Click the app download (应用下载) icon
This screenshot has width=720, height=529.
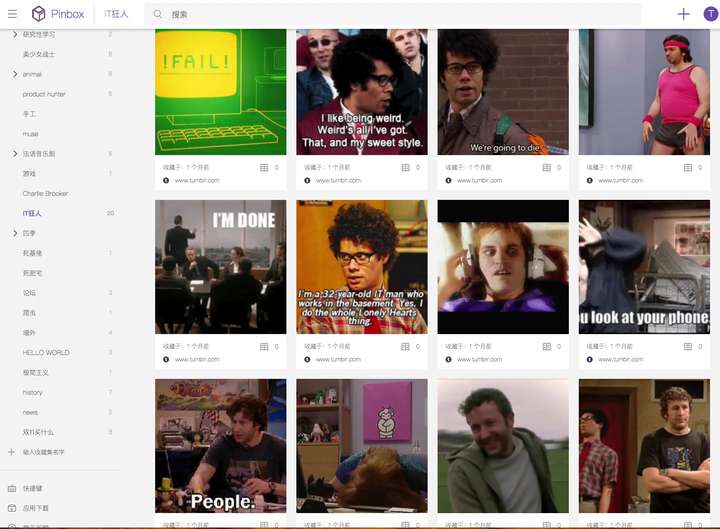point(12,508)
